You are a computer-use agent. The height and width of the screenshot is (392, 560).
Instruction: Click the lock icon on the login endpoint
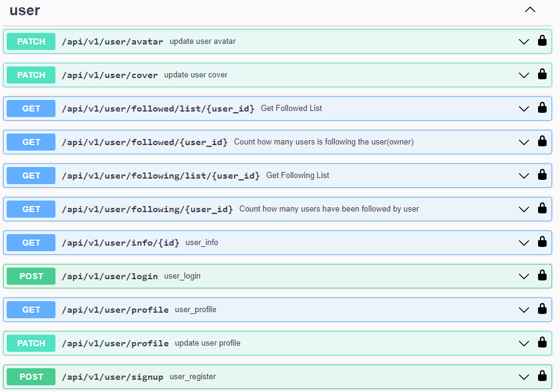[542, 276]
